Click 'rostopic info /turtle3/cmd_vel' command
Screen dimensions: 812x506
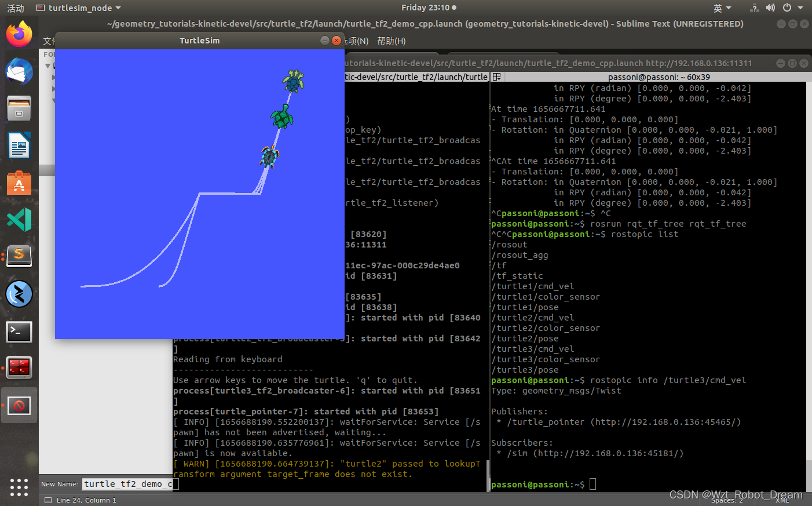(668, 380)
